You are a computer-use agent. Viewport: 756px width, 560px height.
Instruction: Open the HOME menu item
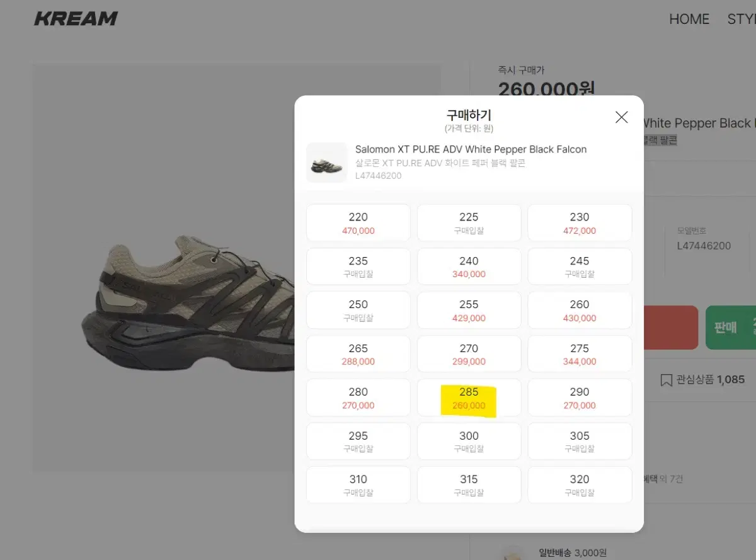pos(689,19)
